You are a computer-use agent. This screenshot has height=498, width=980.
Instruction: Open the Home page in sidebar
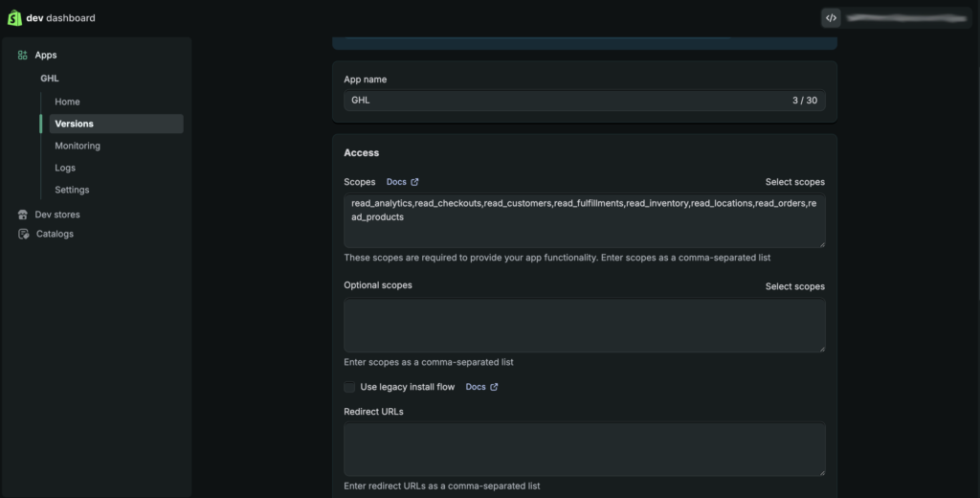point(67,102)
